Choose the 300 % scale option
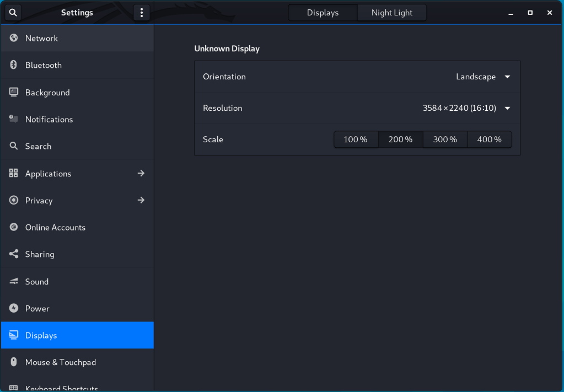 pyautogui.click(x=445, y=139)
